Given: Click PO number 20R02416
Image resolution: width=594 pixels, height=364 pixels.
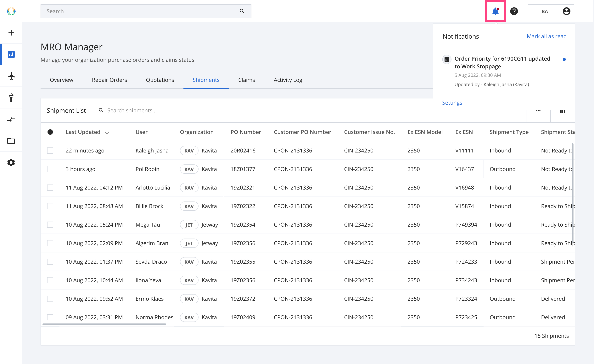Looking at the screenshot, I should coord(243,151).
